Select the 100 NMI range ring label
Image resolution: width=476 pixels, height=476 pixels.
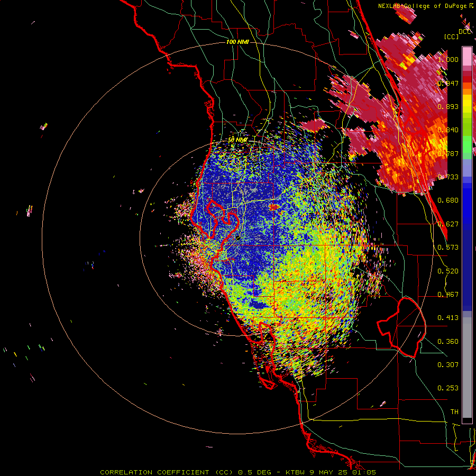click(237, 42)
